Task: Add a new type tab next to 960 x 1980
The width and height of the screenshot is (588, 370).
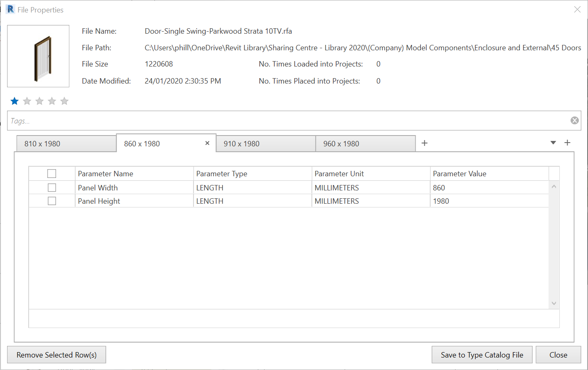Action: [424, 143]
